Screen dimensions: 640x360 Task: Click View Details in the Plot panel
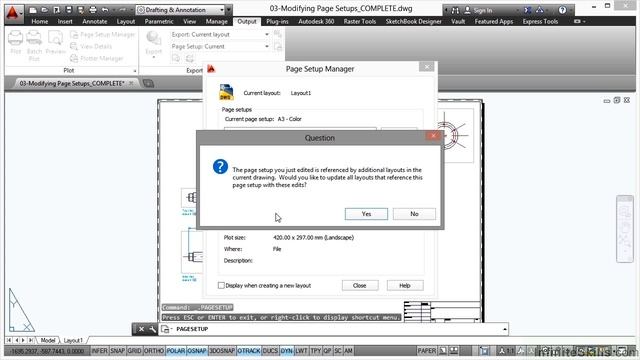click(x=91, y=47)
